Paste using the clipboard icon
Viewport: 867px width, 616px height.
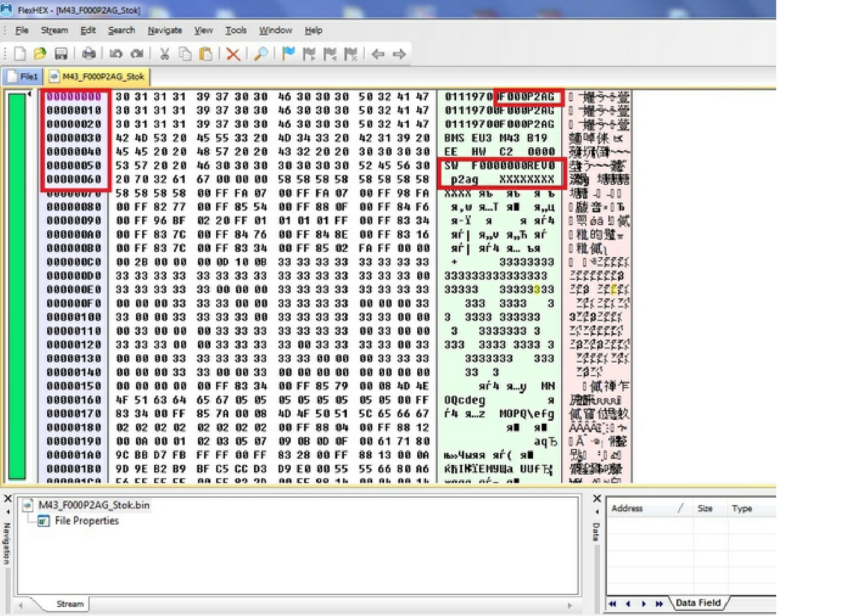tap(206, 54)
